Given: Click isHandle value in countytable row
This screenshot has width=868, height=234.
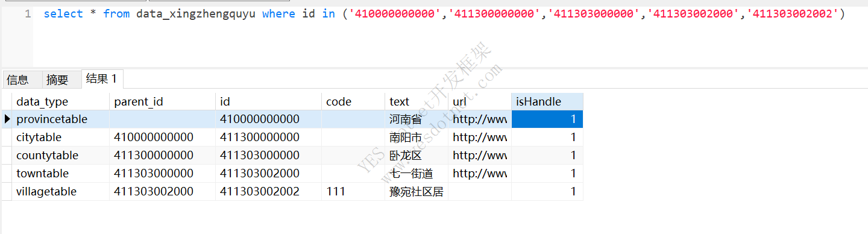Looking at the screenshot, I should tap(547, 156).
